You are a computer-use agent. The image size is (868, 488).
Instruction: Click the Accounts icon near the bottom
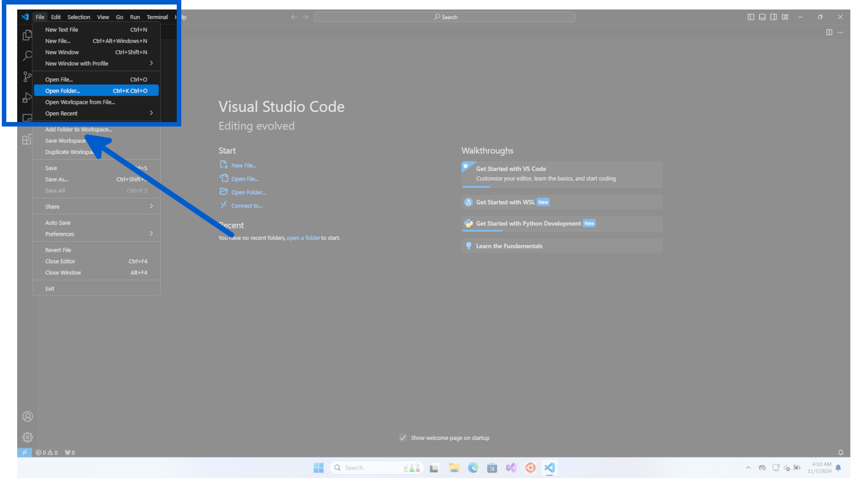[x=28, y=416]
